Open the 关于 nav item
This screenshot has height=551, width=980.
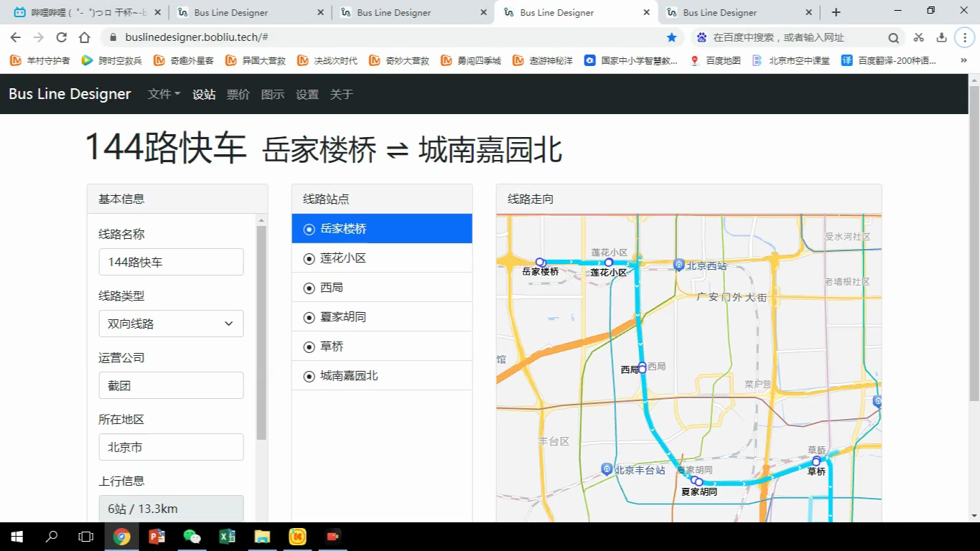click(x=342, y=94)
